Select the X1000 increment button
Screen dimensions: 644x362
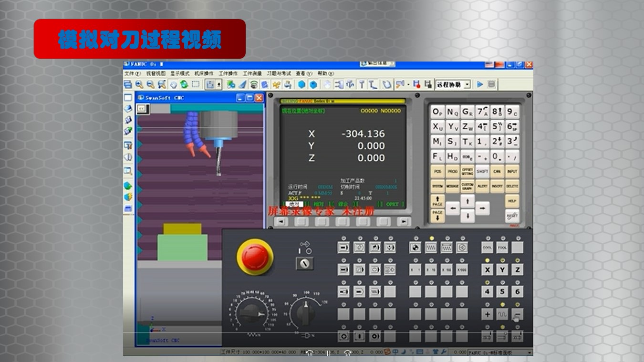pos(462,270)
